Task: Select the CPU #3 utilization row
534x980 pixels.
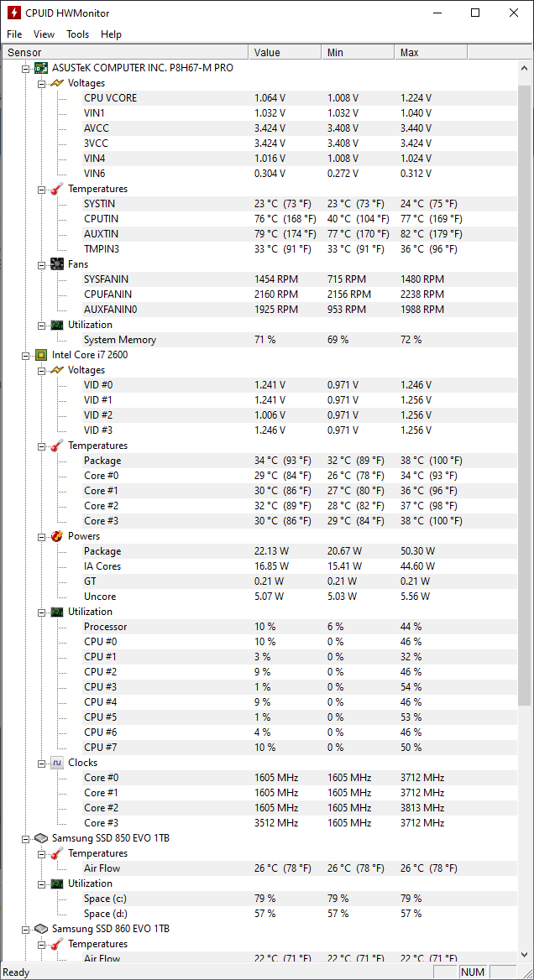Action: [x=300, y=687]
